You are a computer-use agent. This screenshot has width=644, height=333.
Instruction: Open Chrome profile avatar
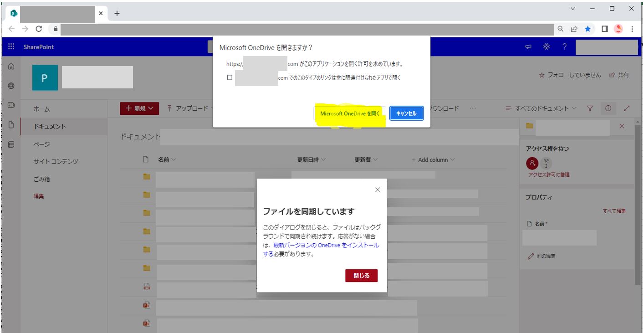[618, 29]
